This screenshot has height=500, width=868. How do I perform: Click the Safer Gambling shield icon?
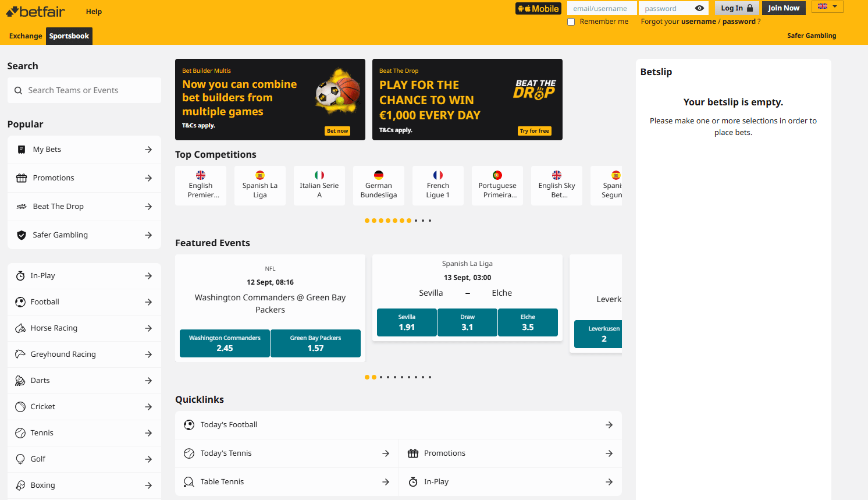tap(22, 235)
